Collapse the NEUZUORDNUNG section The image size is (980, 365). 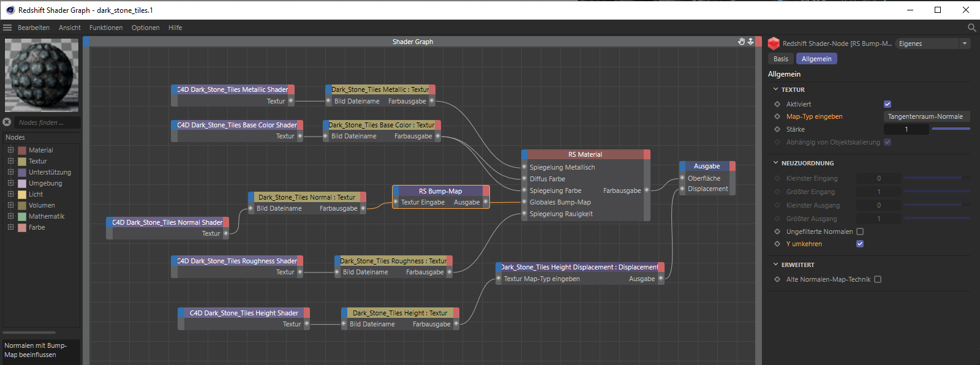tap(776, 163)
